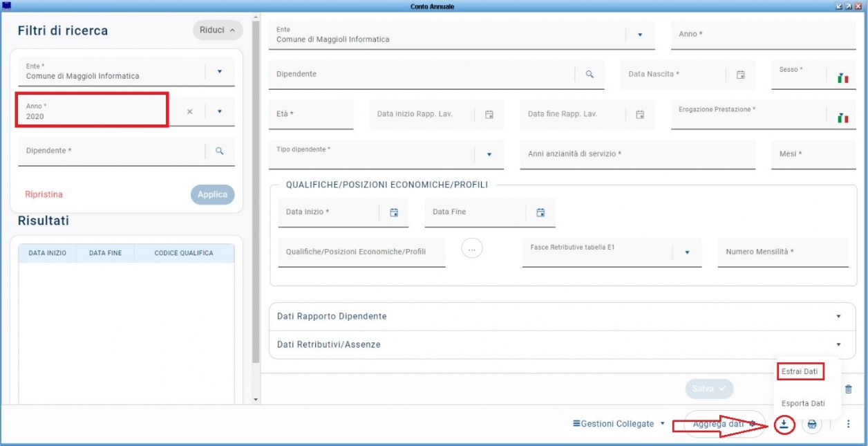The height and width of the screenshot is (446, 868).
Task: Open calendar picker for Data Nascita
Action: (x=740, y=75)
